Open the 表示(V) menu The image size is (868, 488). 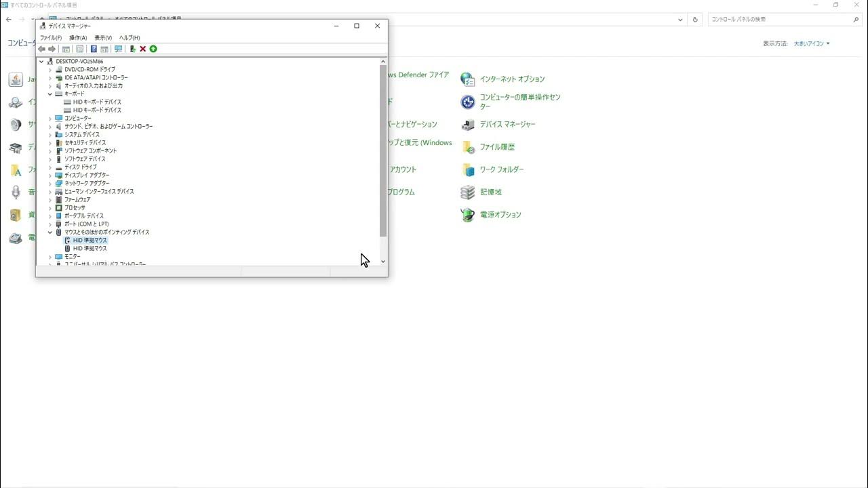click(x=103, y=38)
